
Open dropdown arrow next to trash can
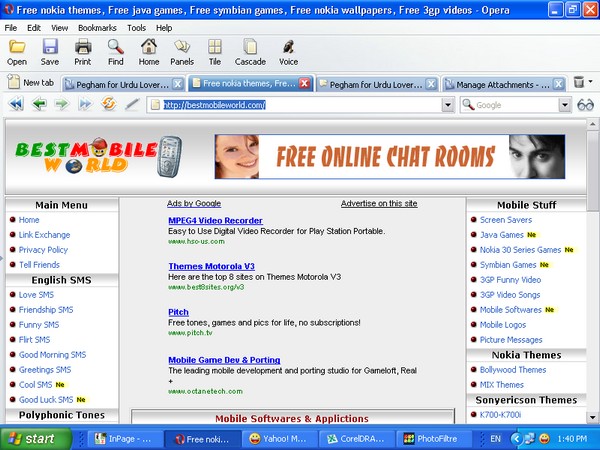590,82
